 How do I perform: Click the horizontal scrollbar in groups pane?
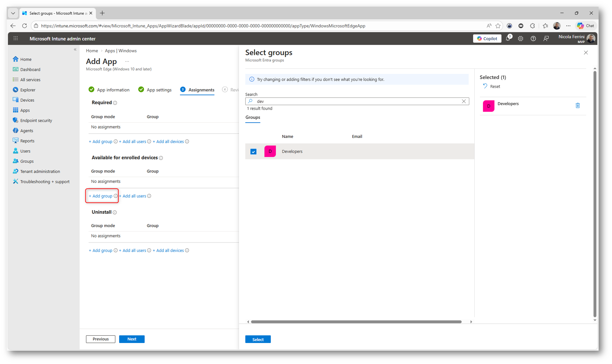pos(356,322)
